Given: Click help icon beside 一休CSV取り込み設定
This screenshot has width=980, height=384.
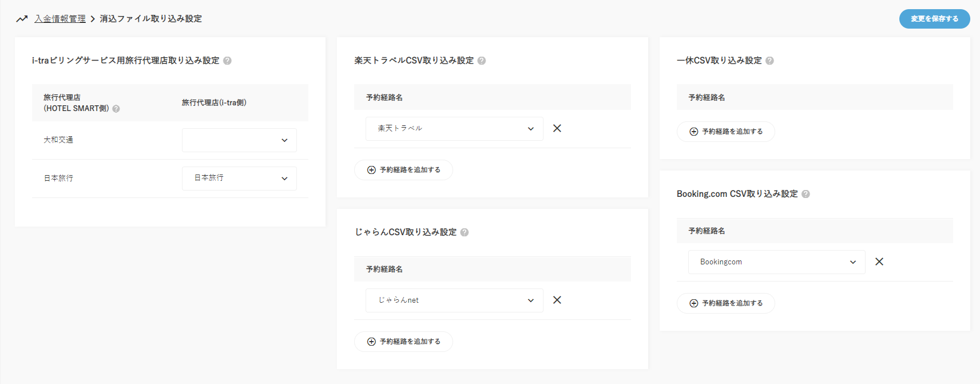Looking at the screenshot, I should (769, 61).
